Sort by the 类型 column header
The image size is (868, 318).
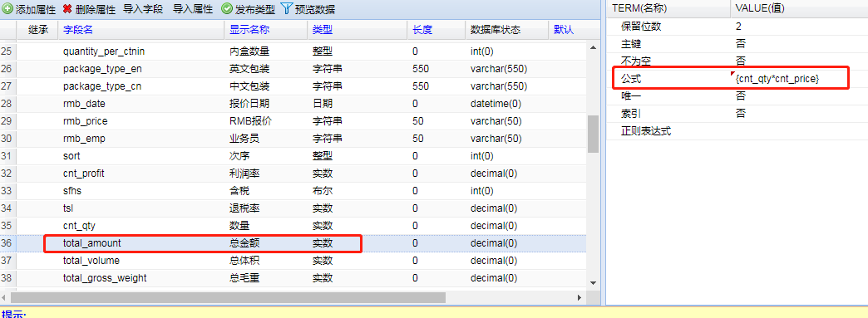coord(323,30)
